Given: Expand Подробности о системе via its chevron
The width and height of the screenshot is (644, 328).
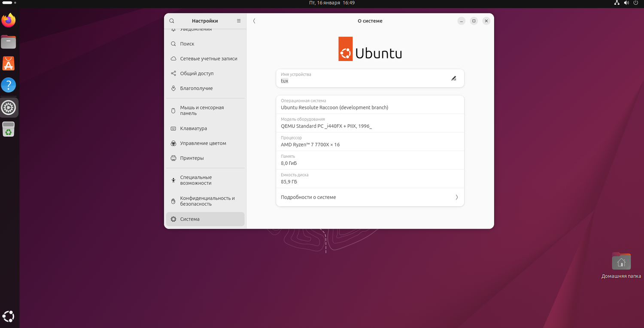Looking at the screenshot, I should pyautogui.click(x=456, y=197).
